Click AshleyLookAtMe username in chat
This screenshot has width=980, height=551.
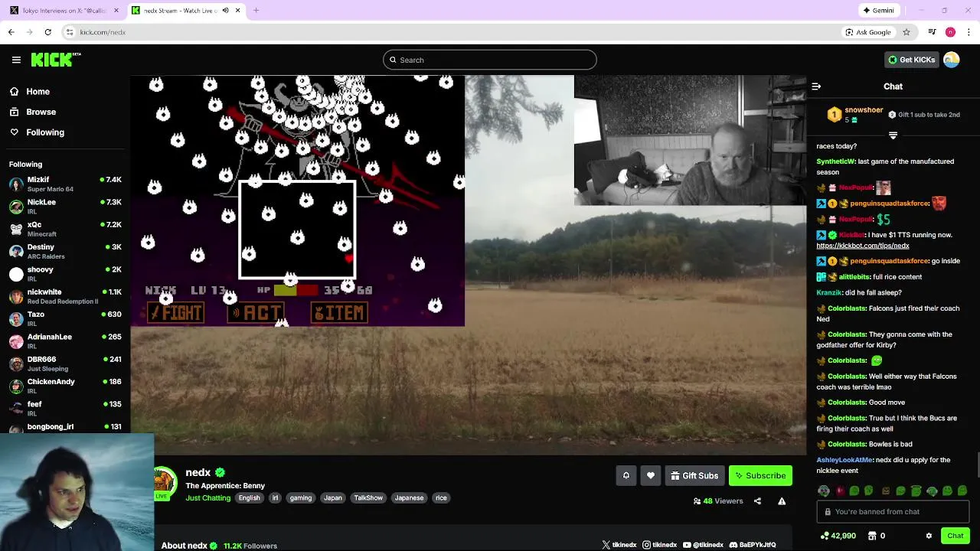pyautogui.click(x=844, y=460)
